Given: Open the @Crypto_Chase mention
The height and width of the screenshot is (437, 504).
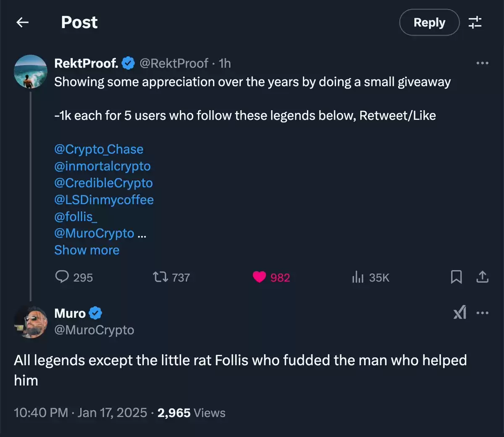Looking at the screenshot, I should [x=99, y=149].
